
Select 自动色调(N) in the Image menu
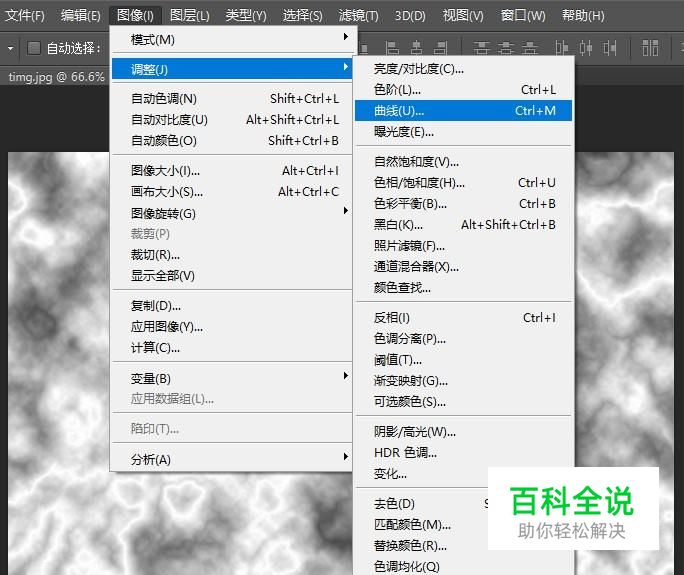pyautogui.click(x=232, y=99)
